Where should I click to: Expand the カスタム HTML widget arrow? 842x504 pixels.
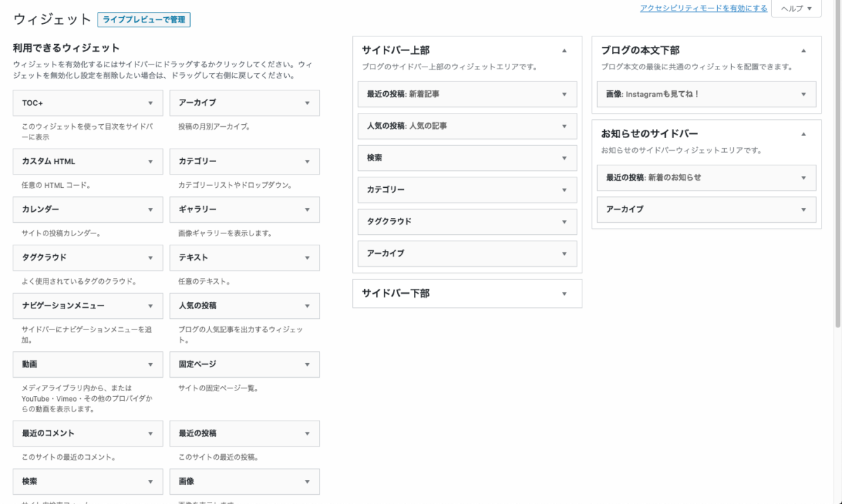150,162
